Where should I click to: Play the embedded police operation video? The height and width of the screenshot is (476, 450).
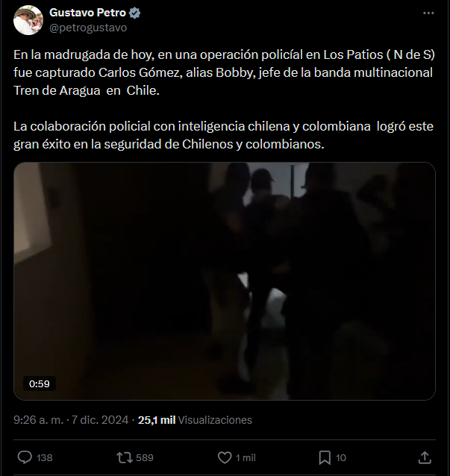225,281
